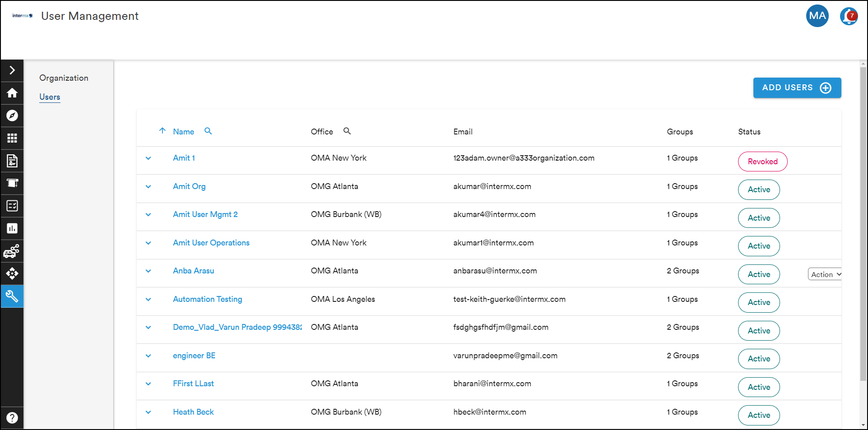Open the compass Explore icon

(x=12, y=116)
